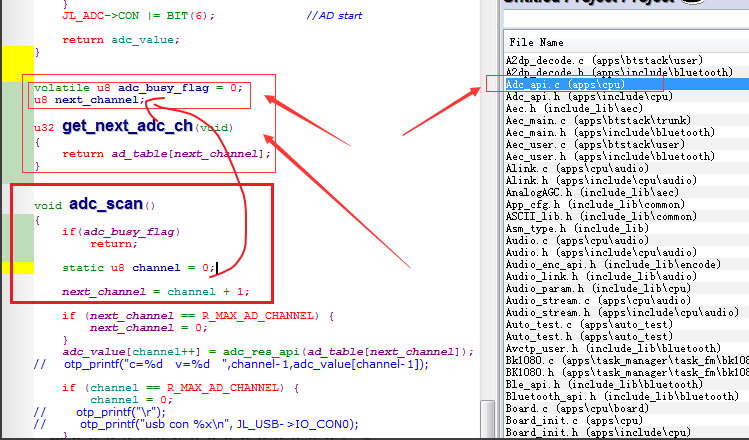Image resolution: width=749 pixels, height=440 pixels.
Task: Open Auto_test.h (apps\auto_test)
Action: (x=589, y=336)
